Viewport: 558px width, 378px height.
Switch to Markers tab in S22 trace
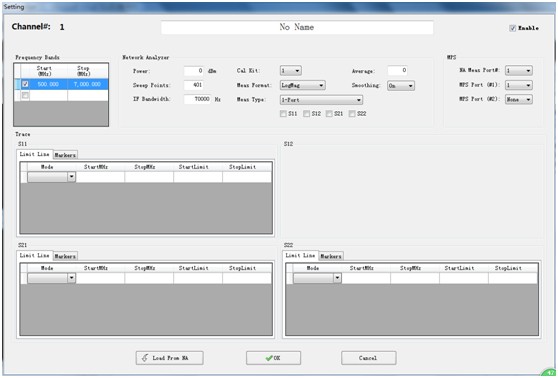tap(331, 256)
